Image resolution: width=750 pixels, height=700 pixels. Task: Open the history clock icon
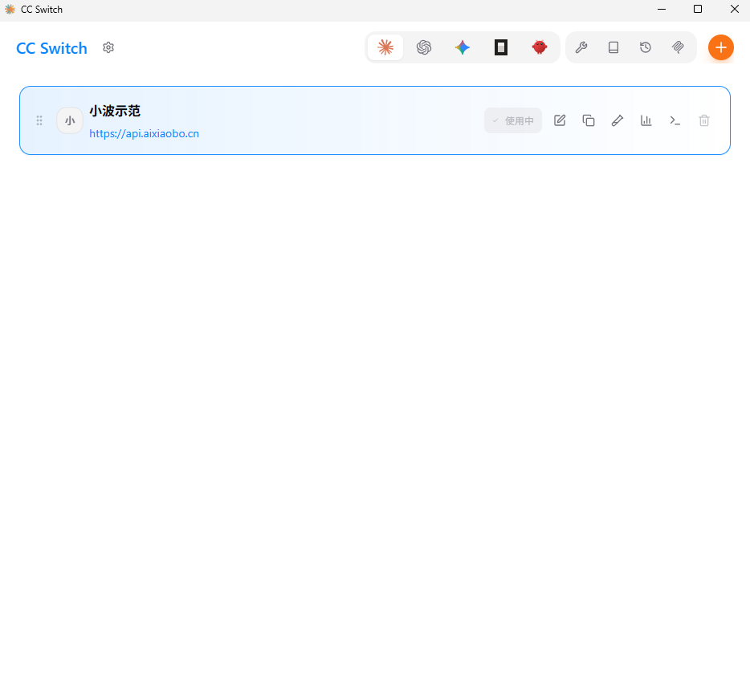[646, 47]
